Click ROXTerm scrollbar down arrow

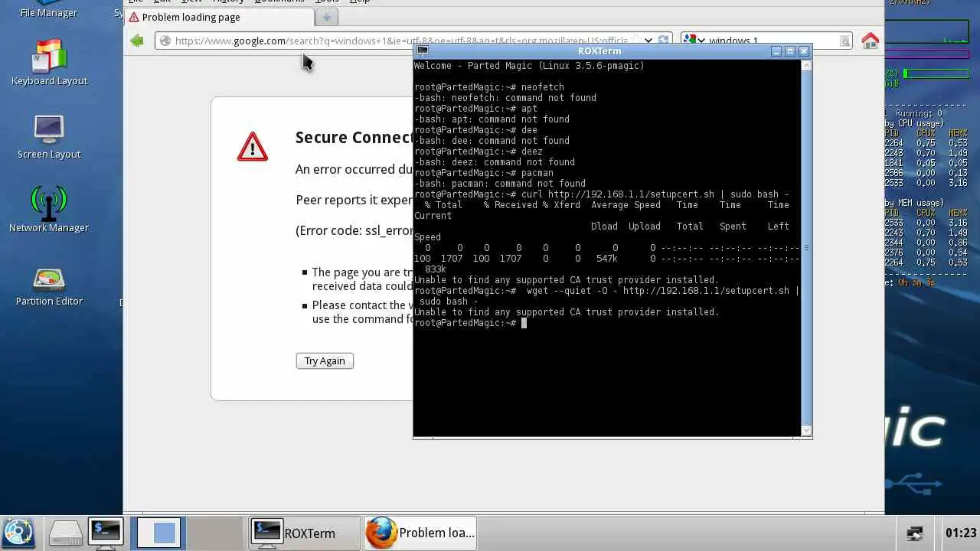click(805, 431)
